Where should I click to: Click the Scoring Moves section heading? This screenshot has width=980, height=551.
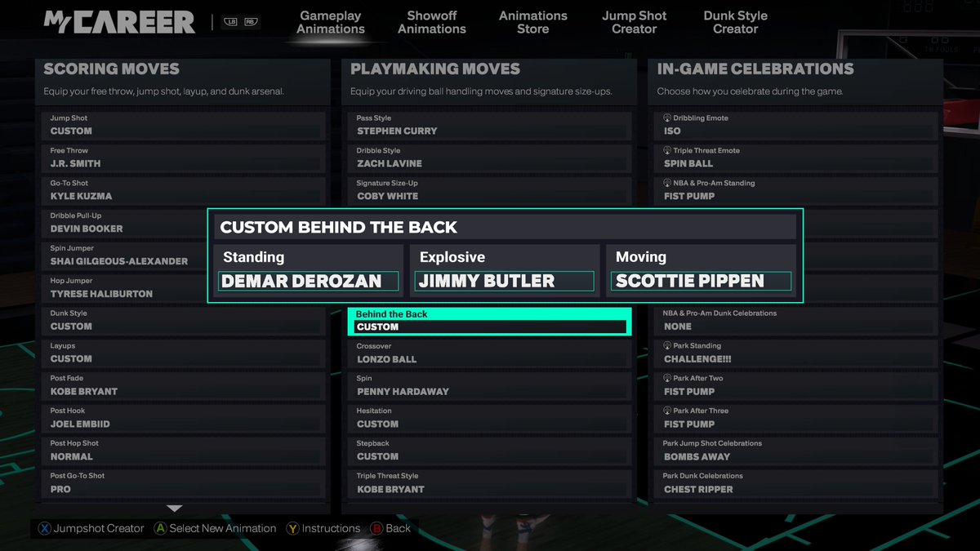tap(111, 69)
